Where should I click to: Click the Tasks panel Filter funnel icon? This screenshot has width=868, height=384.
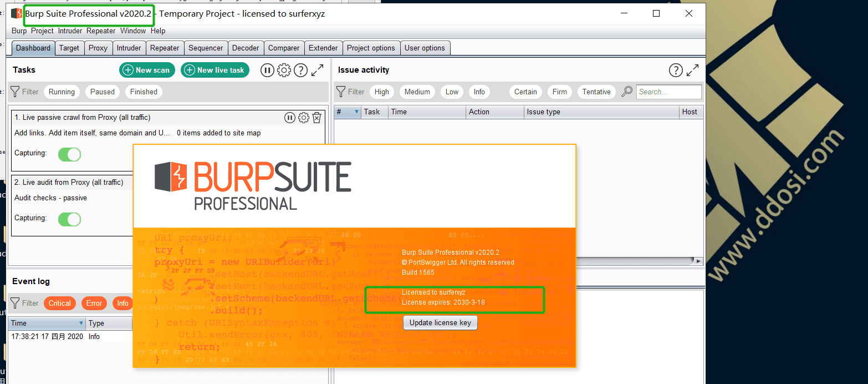[16, 92]
